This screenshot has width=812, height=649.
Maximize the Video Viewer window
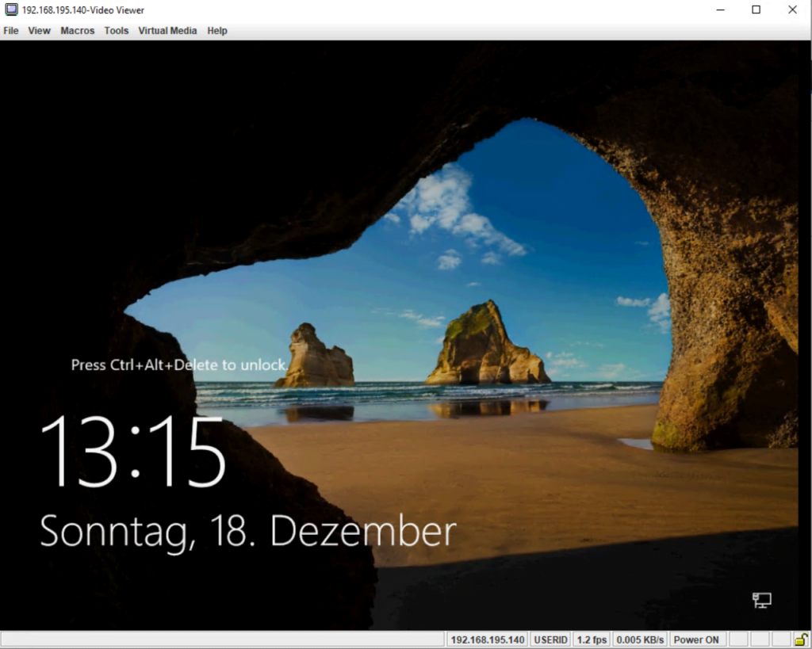click(756, 10)
